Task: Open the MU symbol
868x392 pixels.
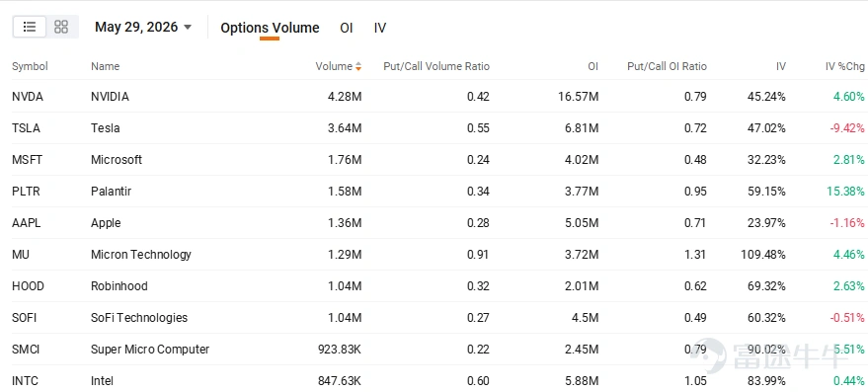Action: 21,255
